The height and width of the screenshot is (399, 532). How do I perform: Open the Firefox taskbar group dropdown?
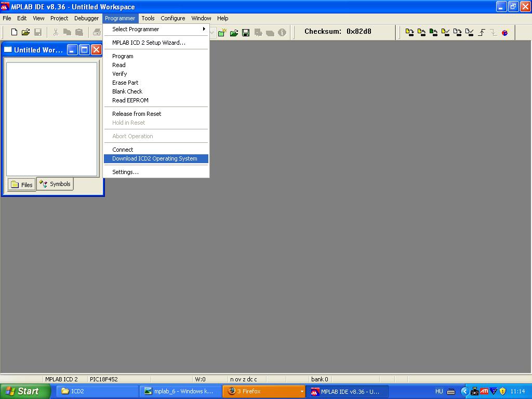pos(302,391)
